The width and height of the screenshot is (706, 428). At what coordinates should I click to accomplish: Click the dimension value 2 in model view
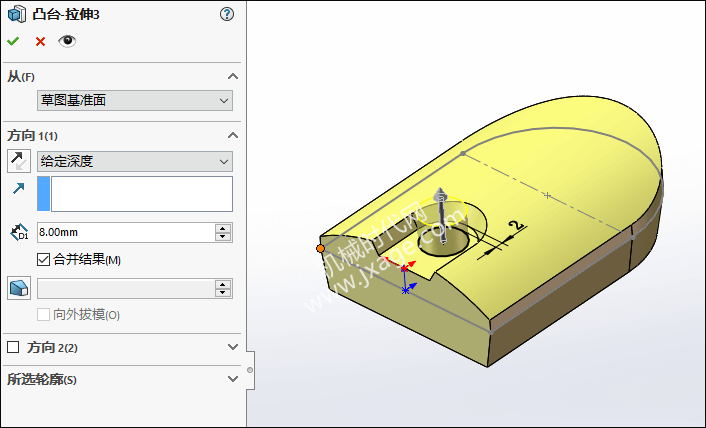pyautogui.click(x=516, y=225)
